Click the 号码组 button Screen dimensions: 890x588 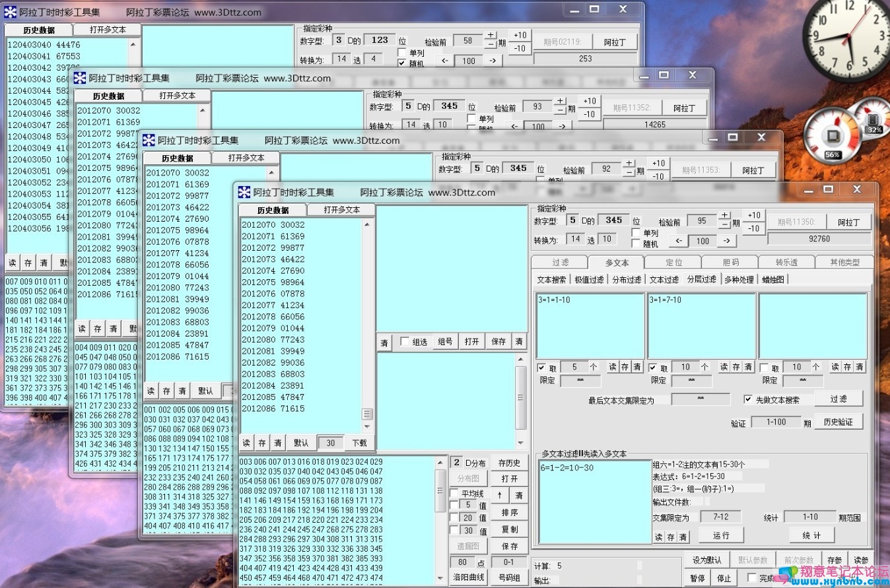click(509, 577)
